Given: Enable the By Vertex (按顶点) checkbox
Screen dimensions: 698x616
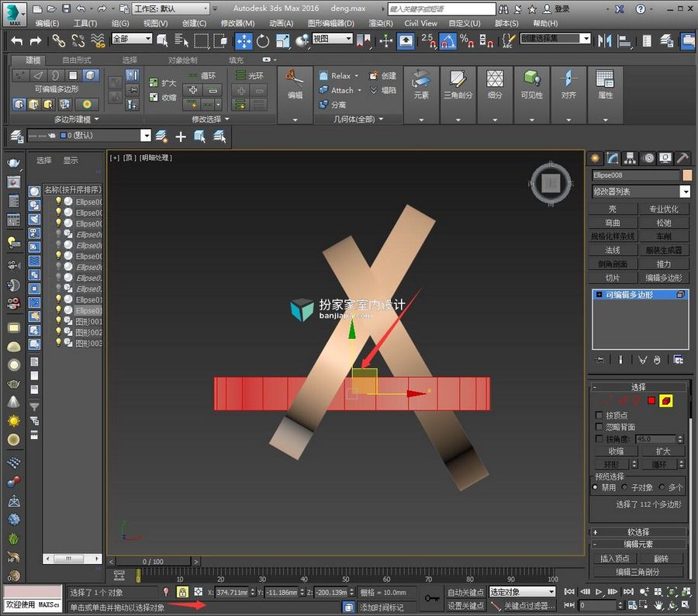Looking at the screenshot, I should (x=600, y=415).
